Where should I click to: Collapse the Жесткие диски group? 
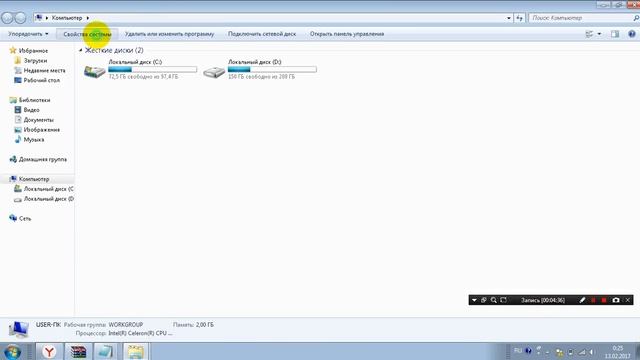(81, 50)
